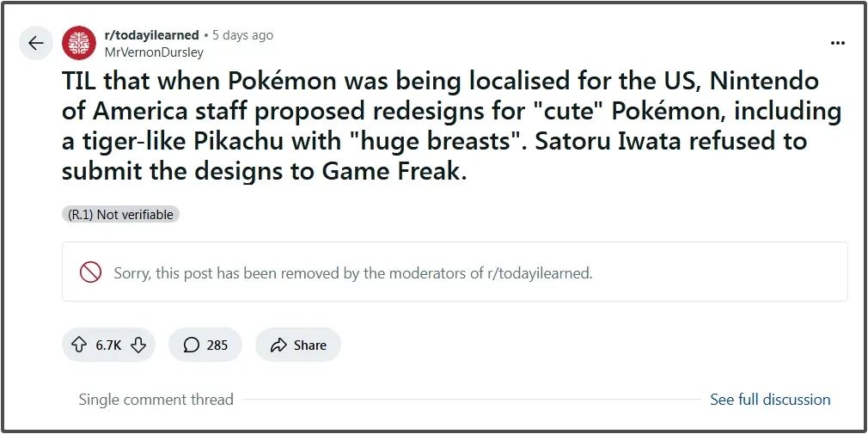This screenshot has width=868, height=434.
Task: Click the removed-post prohibited sign icon
Action: (90, 272)
